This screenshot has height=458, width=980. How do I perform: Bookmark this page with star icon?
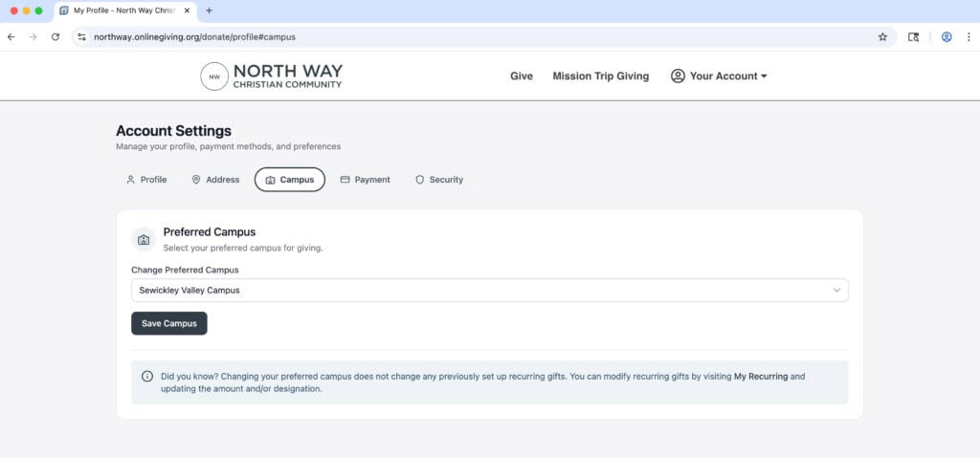(x=882, y=36)
